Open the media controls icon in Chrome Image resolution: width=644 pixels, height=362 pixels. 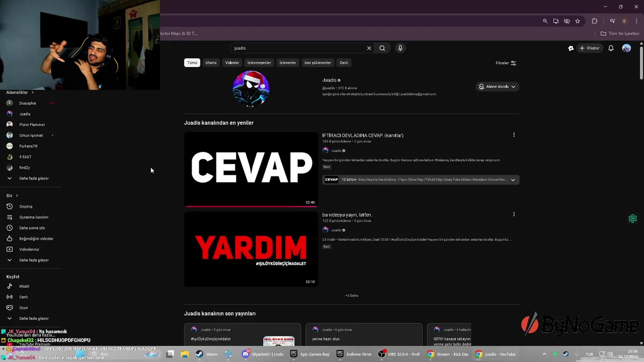click(612, 21)
